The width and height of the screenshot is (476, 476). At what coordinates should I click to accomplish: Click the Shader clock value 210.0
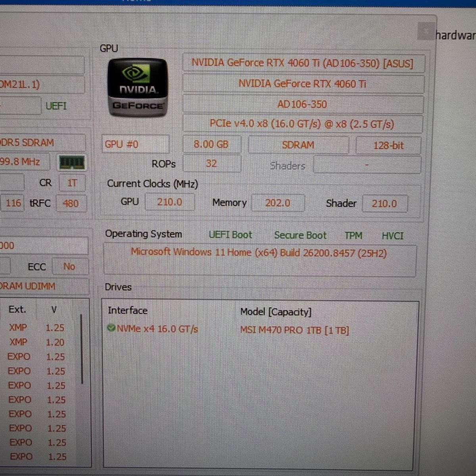click(x=384, y=203)
